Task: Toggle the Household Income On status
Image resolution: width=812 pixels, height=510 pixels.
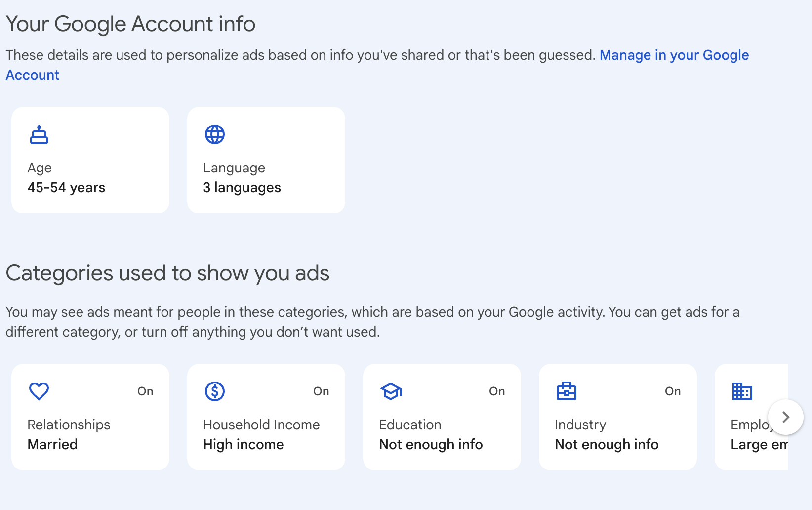Action: 321,391
